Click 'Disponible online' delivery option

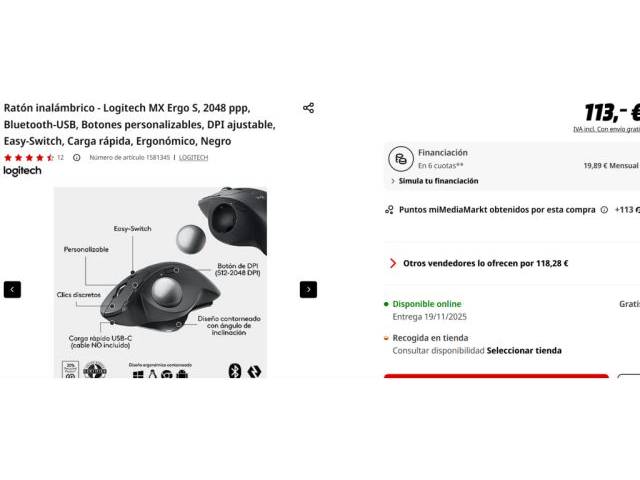427,303
